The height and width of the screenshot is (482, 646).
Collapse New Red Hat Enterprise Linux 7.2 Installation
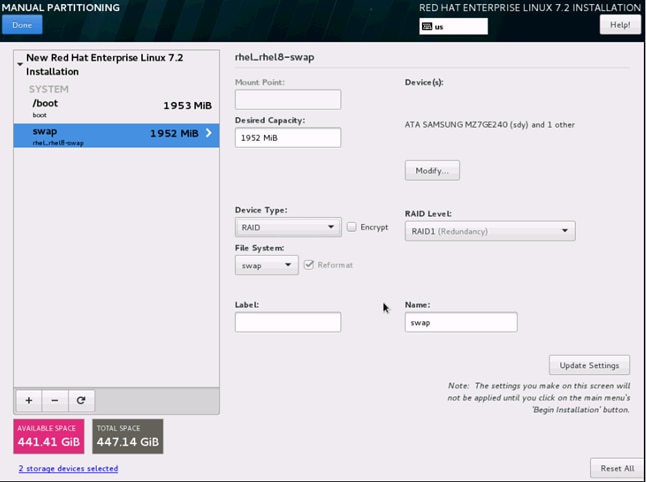point(20,64)
